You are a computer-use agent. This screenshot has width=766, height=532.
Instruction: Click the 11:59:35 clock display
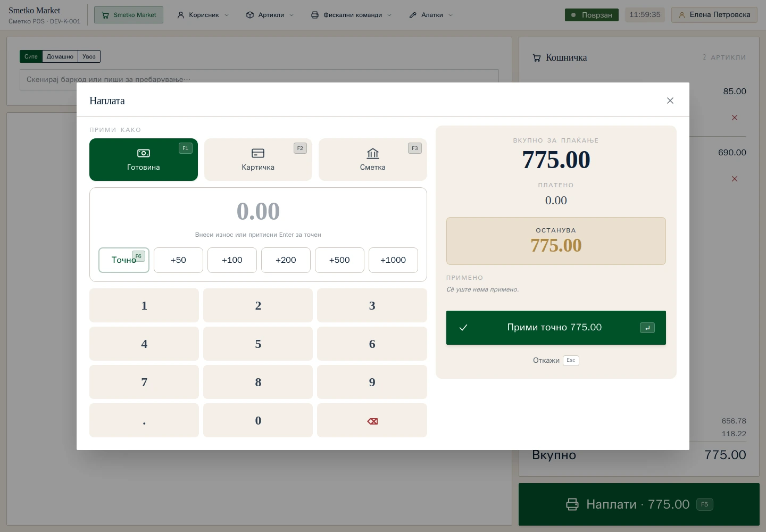tap(645, 15)
